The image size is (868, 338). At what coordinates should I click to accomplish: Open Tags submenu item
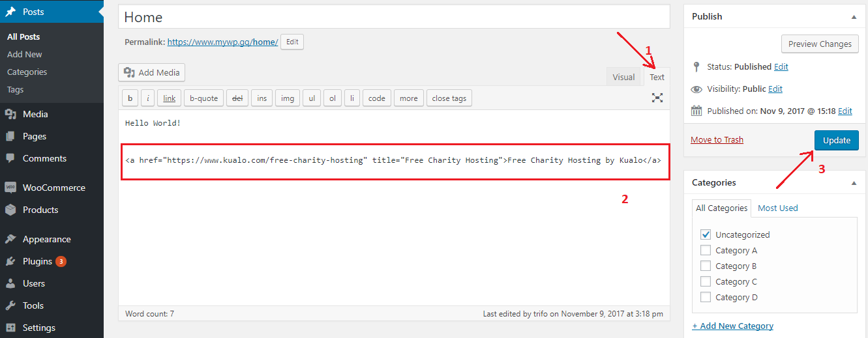pos(16,90)
